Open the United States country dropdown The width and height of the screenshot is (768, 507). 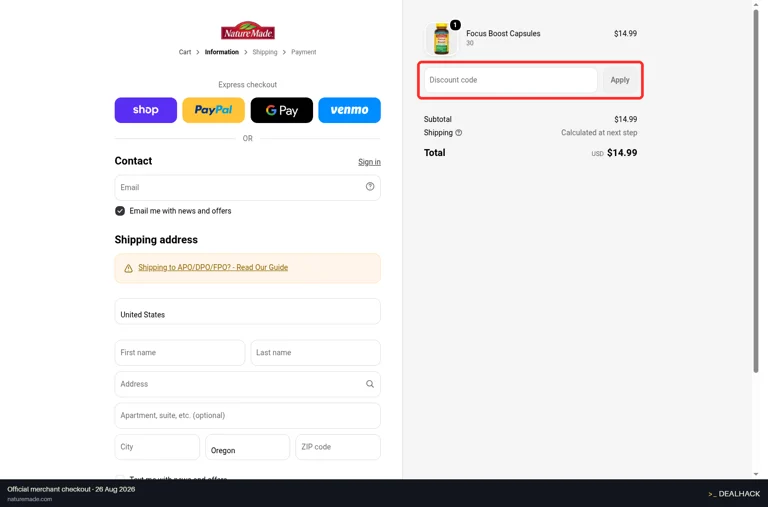click(x=247, y=312)
